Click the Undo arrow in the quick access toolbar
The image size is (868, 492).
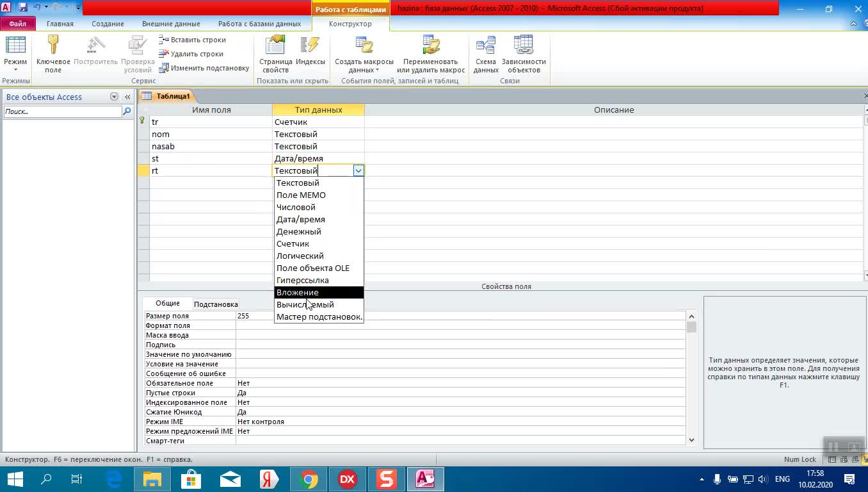[x=37, y=8]
